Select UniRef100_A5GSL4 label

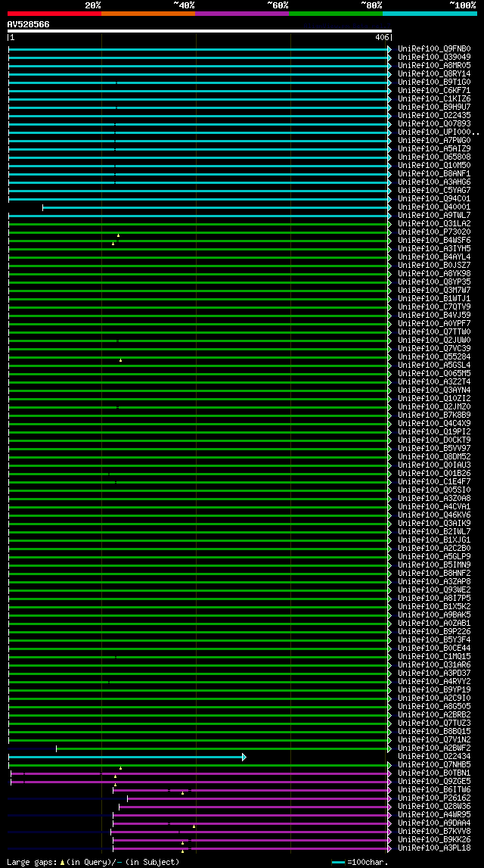coord(434,366)
